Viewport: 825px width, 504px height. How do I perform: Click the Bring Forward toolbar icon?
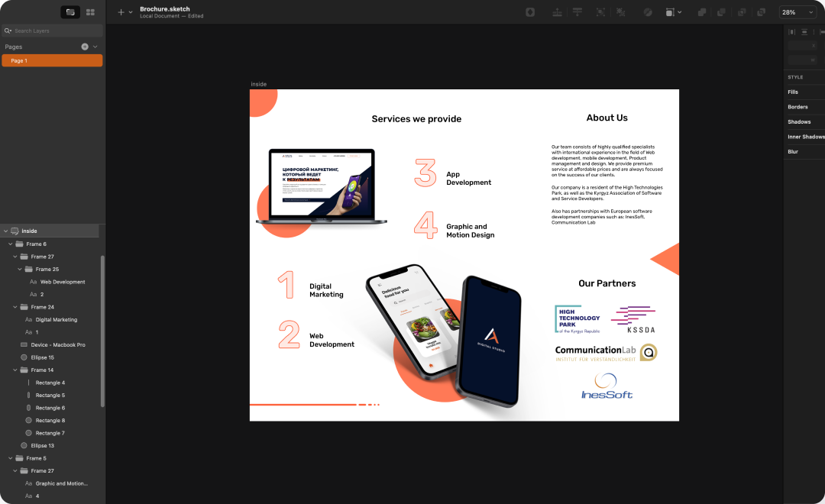click(x=558, y=12)
